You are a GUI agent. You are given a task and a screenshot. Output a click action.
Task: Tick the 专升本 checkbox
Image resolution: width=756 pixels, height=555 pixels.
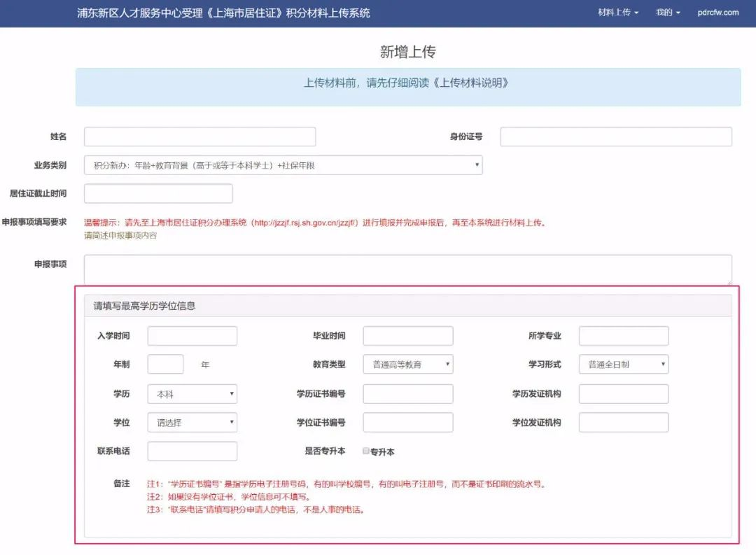tap(365, 451)
